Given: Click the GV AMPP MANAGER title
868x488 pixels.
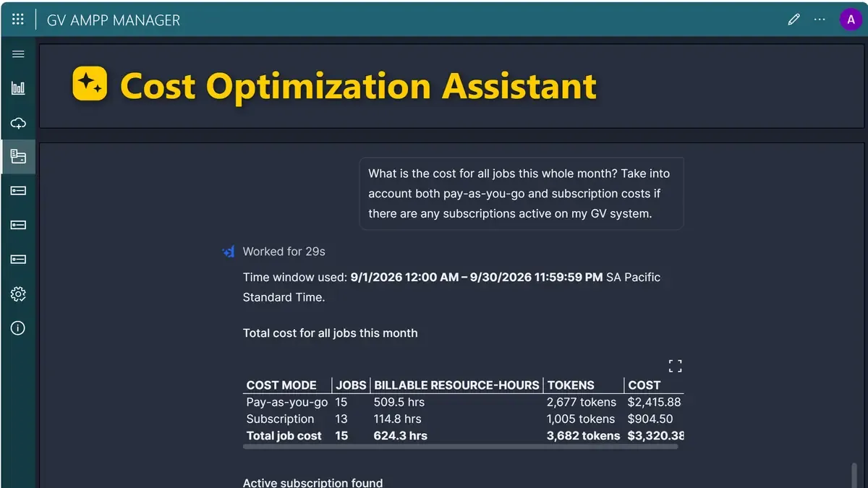Looking at the screenshot, I should 114,20.
